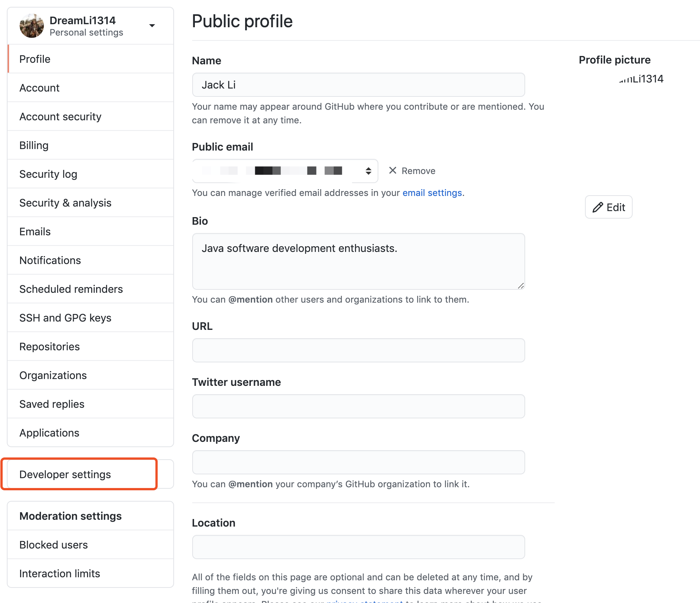This screenshot has width=700, height=603.
Task: Select SSH and GPG keys
Action: tap(65, 318)
